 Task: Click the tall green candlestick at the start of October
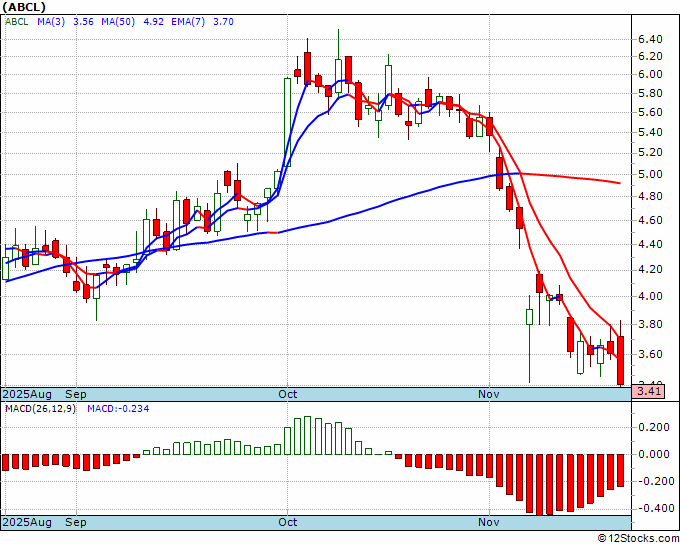(287, 122)
